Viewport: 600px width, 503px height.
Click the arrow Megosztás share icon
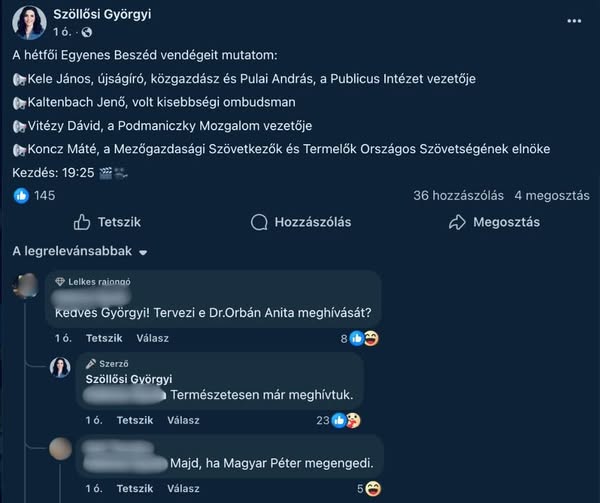tap(457, 222)
